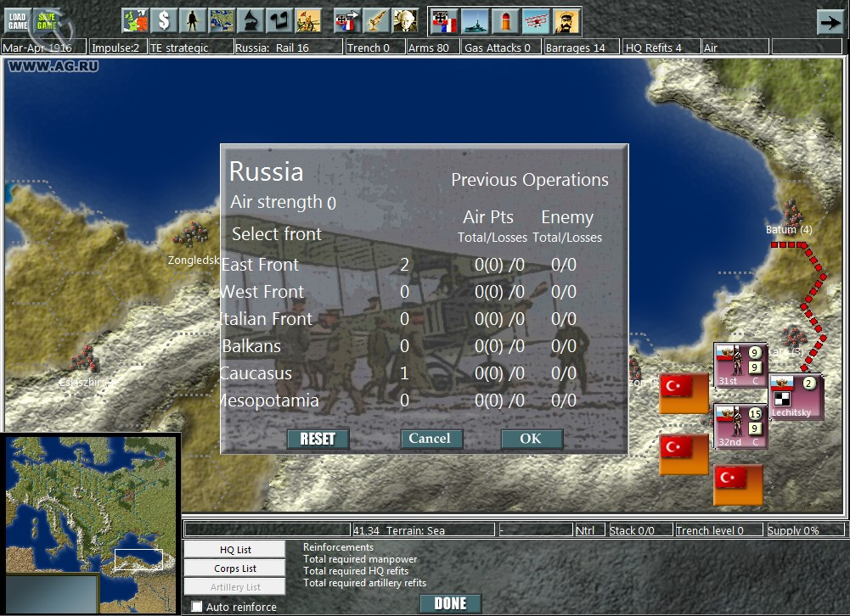Click the Zongledsk city marker

point(190,234)
